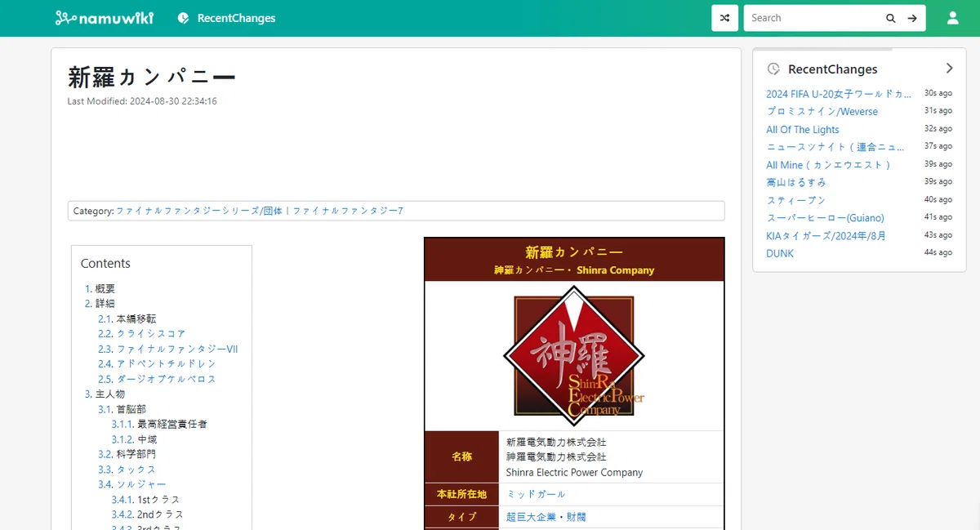
Task: Click the Shinra Electric Power Company logo image
Action: pyautogui.click(x=574, y=355)
